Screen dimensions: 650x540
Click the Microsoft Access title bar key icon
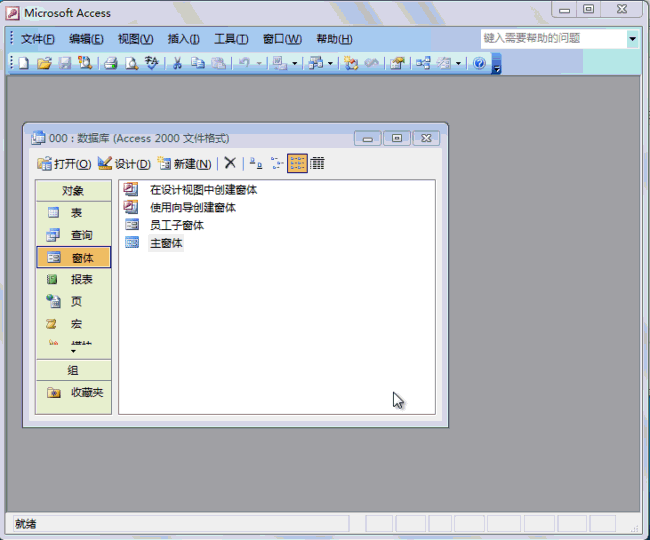[x=13, y=13]
